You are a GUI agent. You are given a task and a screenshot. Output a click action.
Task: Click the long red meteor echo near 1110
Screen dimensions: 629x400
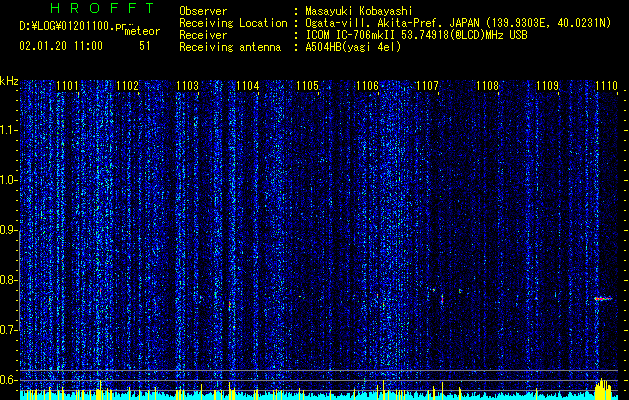pos(603,298)
